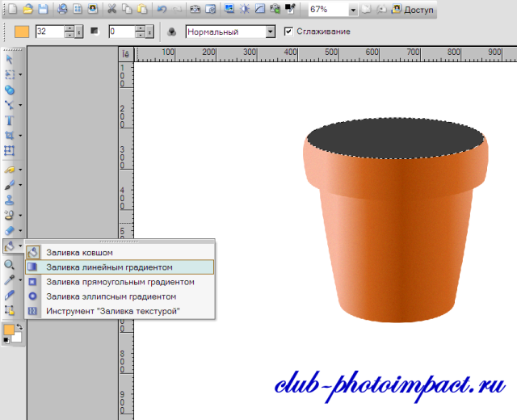Click the camera capture icon
517x420 pixels.
pyautogui.click(x=195, y=9)
